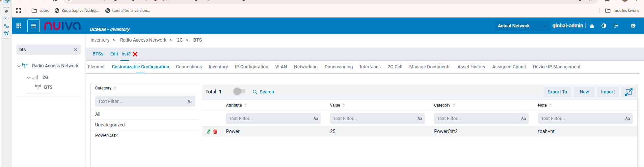Switch to the Connections tab
This screenshot has height=167, width=644.
(x=189, y=67)
